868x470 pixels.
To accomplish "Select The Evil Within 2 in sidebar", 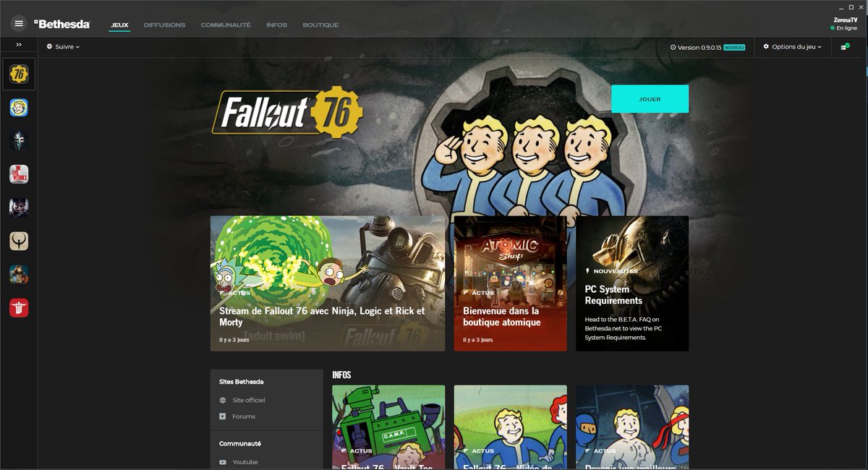I will pyautogui.click(x=19, y=174).
